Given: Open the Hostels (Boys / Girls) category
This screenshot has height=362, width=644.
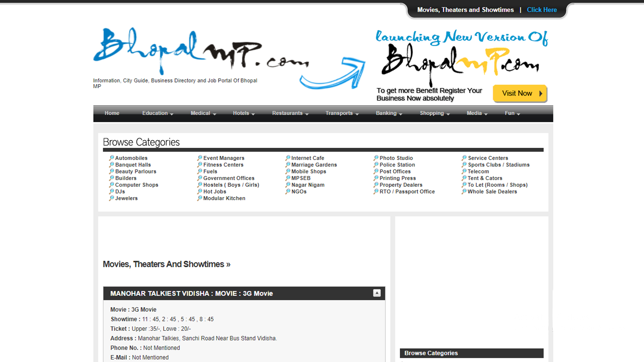Looking at the screenshot, I should coord(231,185).
